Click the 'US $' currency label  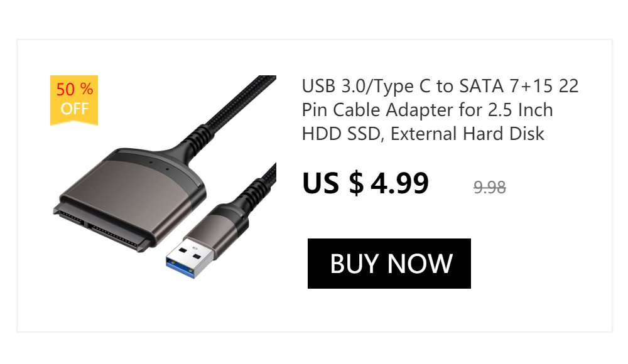[333, 183]
